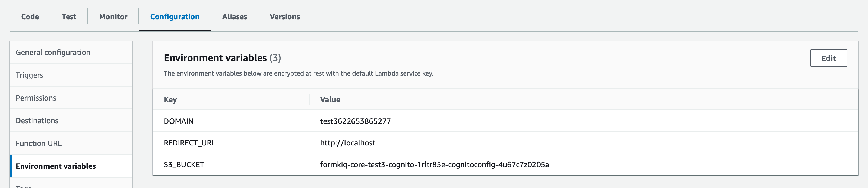Select the S3_BUCKET key cell
This screenshot has height=188, width=868.
(x=184, y=164)
